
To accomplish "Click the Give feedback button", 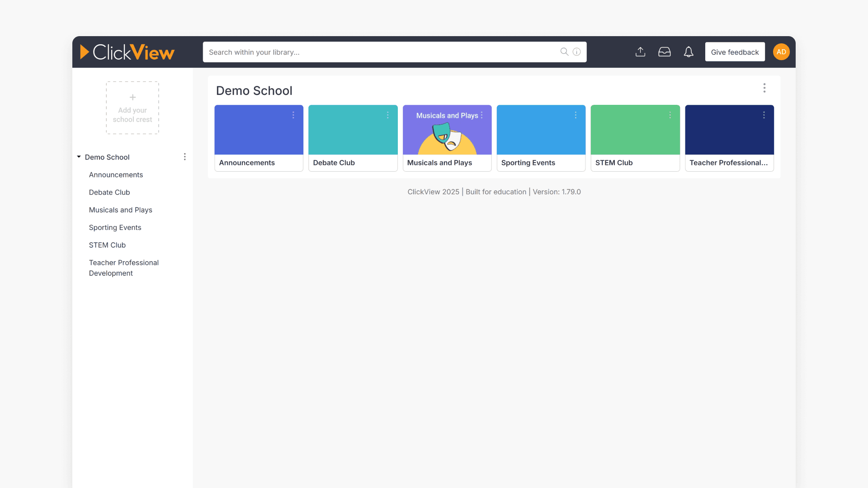I will [735, 52].
